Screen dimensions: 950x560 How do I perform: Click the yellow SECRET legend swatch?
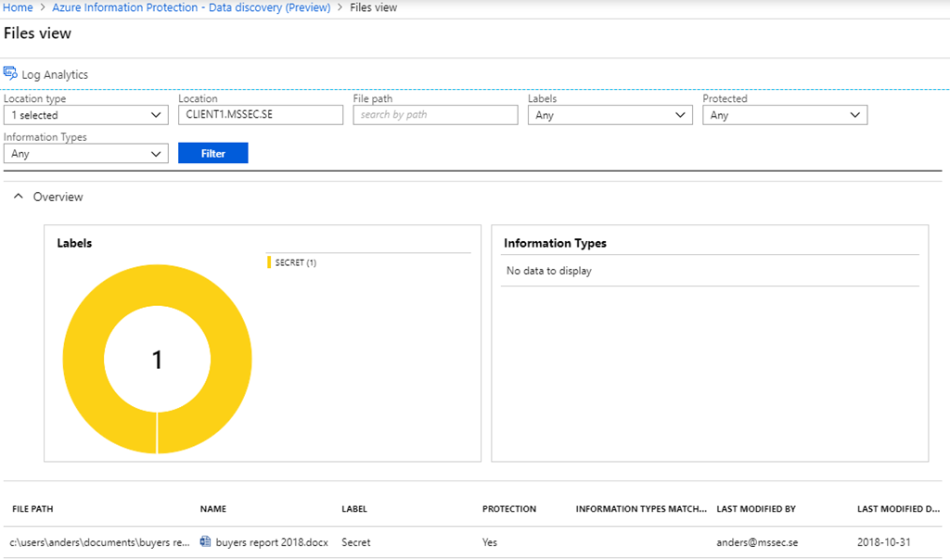[x=269, y=262]
